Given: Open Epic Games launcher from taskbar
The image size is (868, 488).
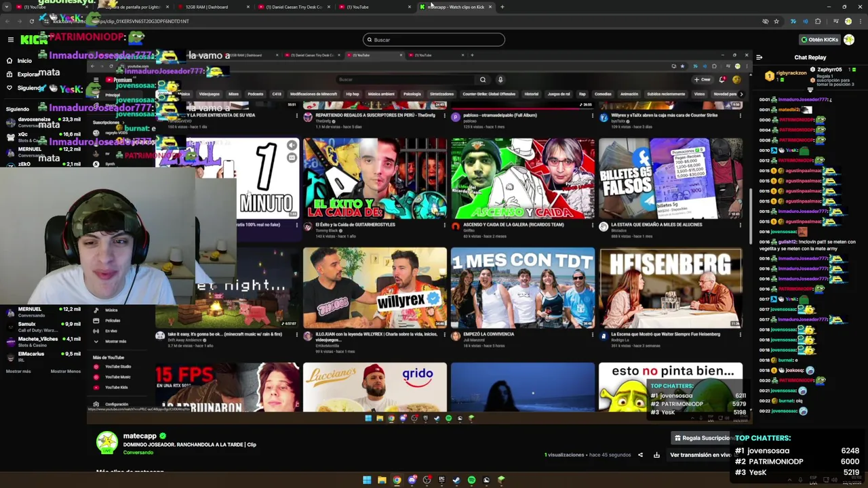Looking at the screenshot, I should pos(441,480).
